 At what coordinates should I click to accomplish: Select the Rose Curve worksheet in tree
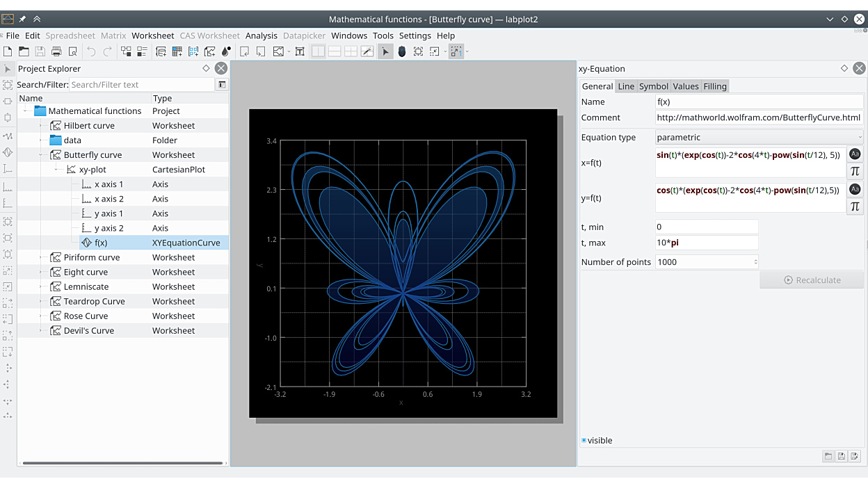pos(86,316)
